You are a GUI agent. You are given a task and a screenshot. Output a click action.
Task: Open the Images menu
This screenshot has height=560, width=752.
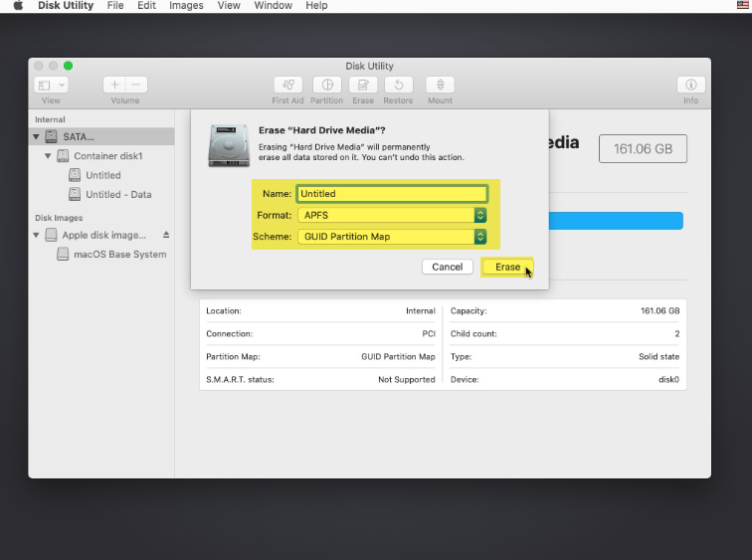click(186, 6)
